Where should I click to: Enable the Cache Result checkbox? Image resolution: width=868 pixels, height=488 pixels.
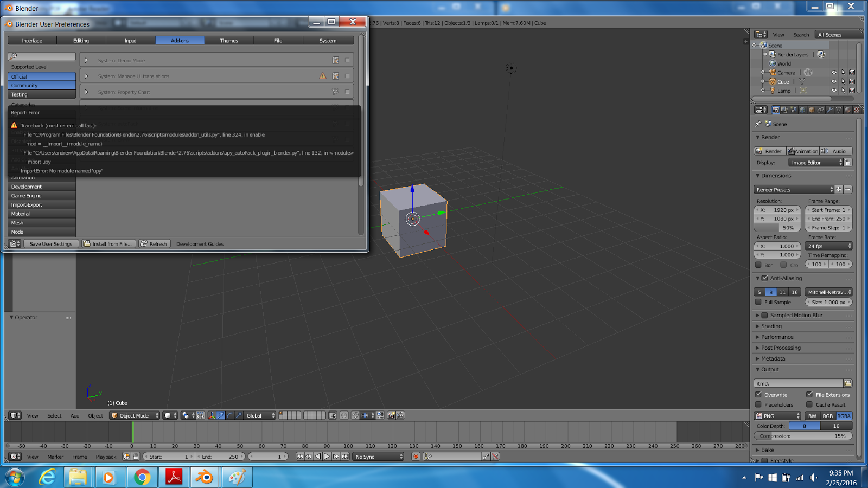click(809, 404)
